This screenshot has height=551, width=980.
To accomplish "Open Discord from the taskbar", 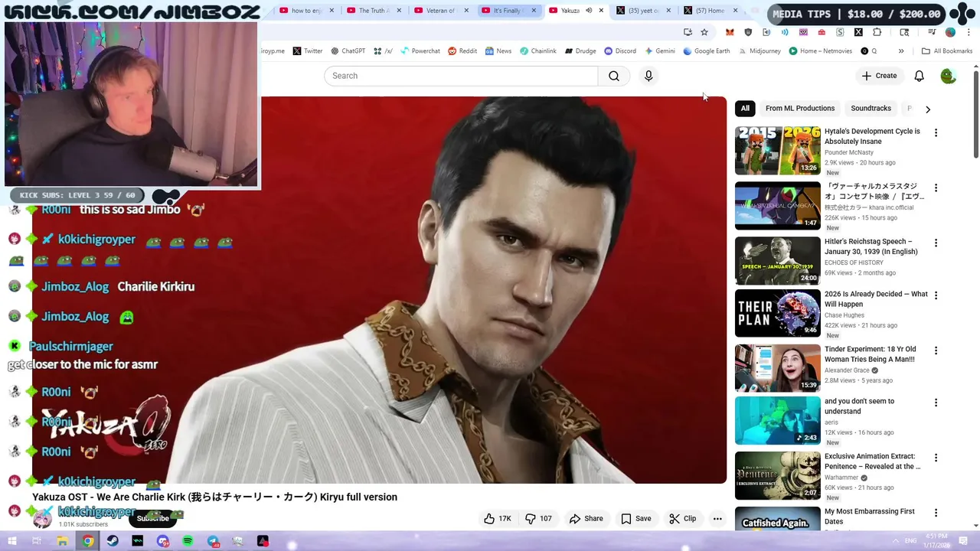I will (x=162, y=541).
